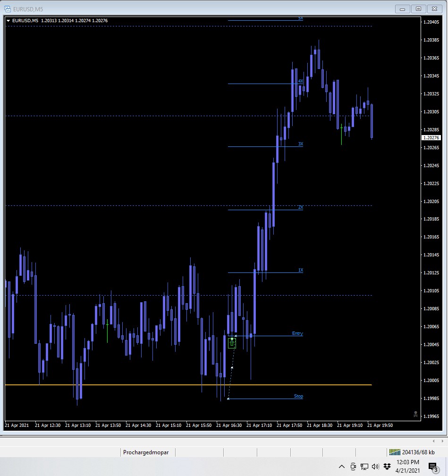Select the 3X target level label
The width and height of the screenshot is (448, 476).
coord(301,144)
